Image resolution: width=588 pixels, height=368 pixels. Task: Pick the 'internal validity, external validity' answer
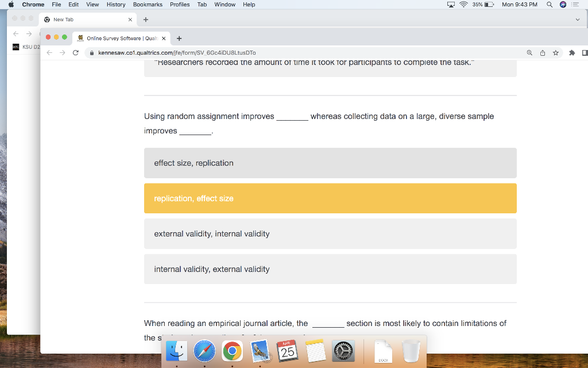(330, 269)
